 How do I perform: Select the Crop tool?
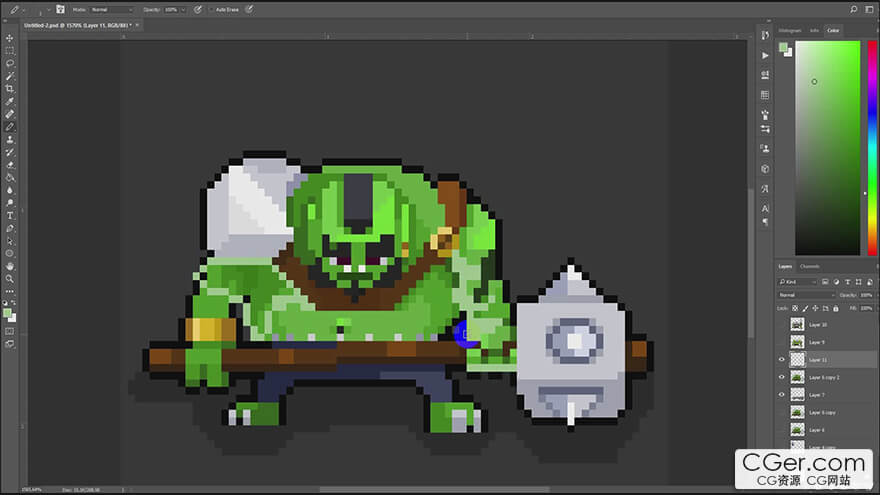10,89
